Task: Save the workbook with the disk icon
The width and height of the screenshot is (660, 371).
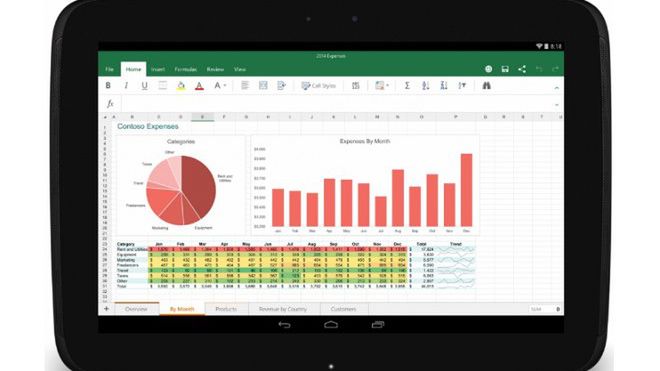Action: click(505, 69)
